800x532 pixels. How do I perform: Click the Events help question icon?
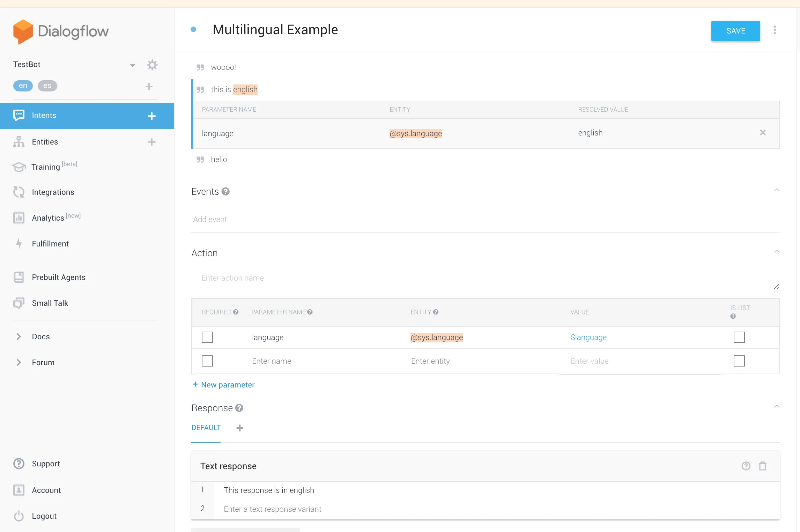coord(225,192)
